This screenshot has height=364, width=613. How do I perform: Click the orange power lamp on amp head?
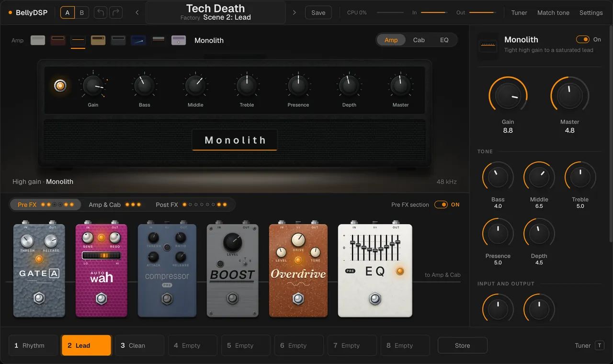(60, 86)
